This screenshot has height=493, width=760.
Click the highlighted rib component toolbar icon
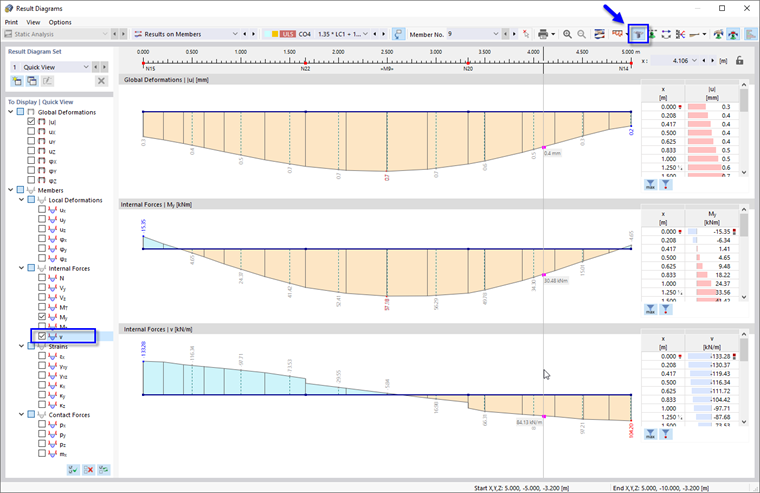(638, 34)
